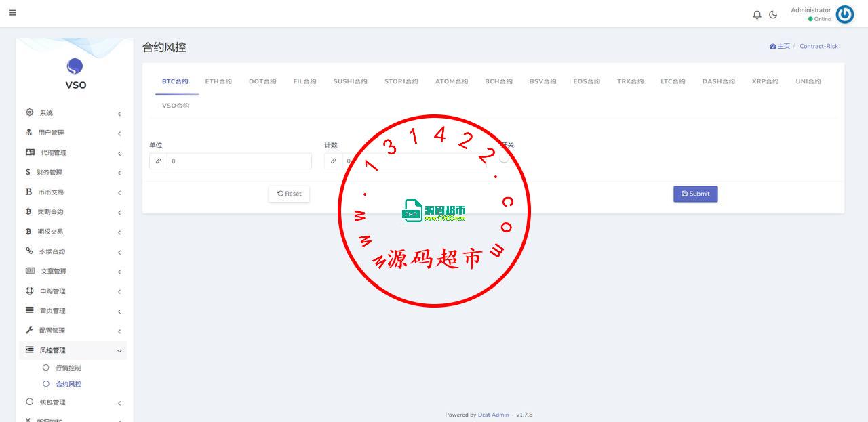
Task: Click the bars icon beside 首页管理
Action: [29, 310]
